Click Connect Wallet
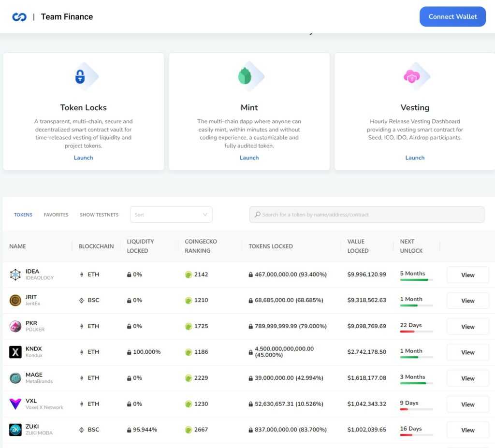The image size is (495, 448). (452, 16)
